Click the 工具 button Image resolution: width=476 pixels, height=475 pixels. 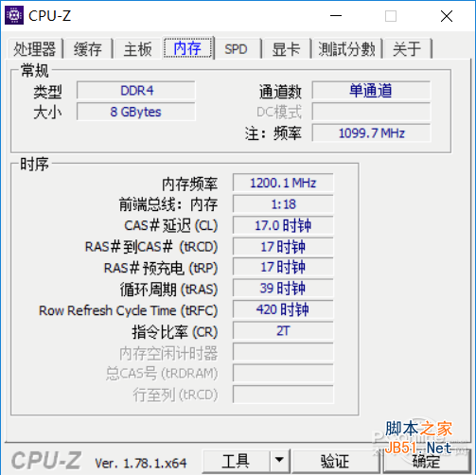[x=236, y=462]
